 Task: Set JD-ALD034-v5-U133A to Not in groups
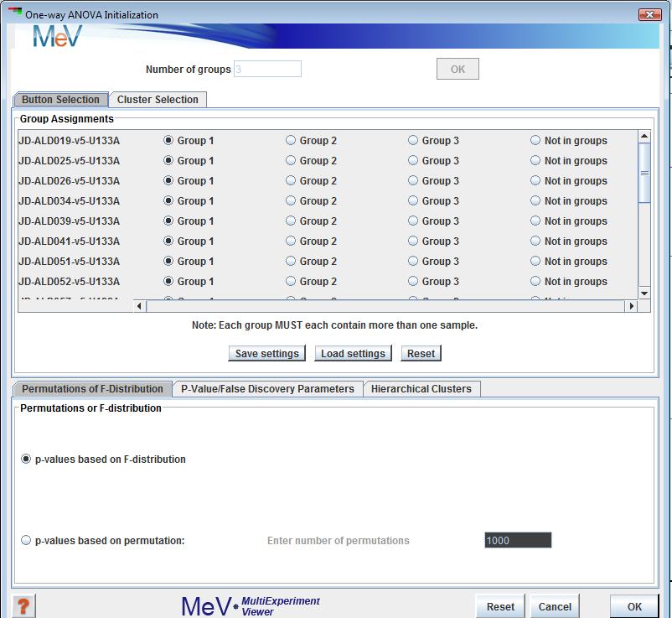point(535,201)
